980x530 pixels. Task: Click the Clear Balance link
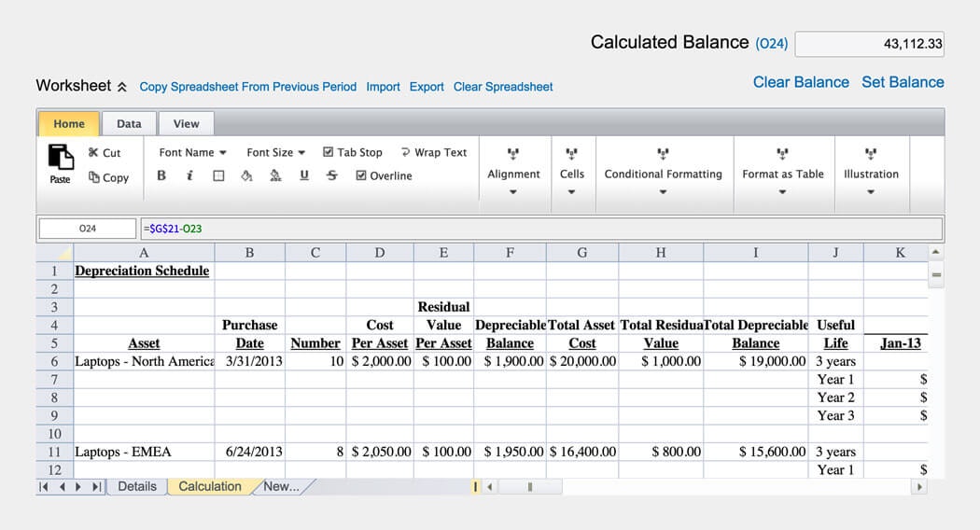[x=801, y=82]
